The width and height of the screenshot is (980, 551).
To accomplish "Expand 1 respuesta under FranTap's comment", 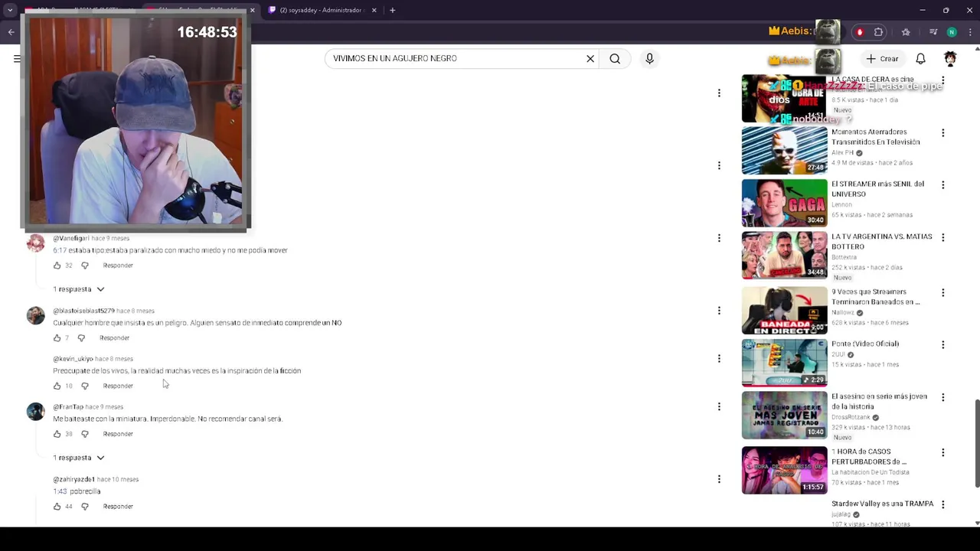I will pyautogui.click(x=79, y=458).
